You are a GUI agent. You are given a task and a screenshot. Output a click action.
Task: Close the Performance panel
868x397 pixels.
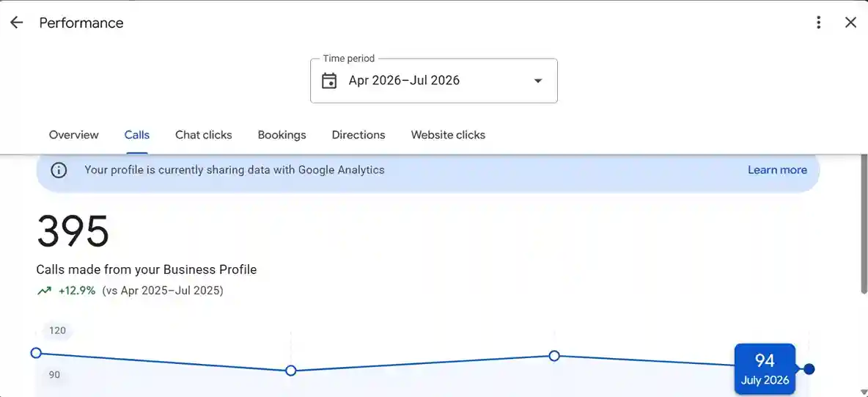(851, 23)
